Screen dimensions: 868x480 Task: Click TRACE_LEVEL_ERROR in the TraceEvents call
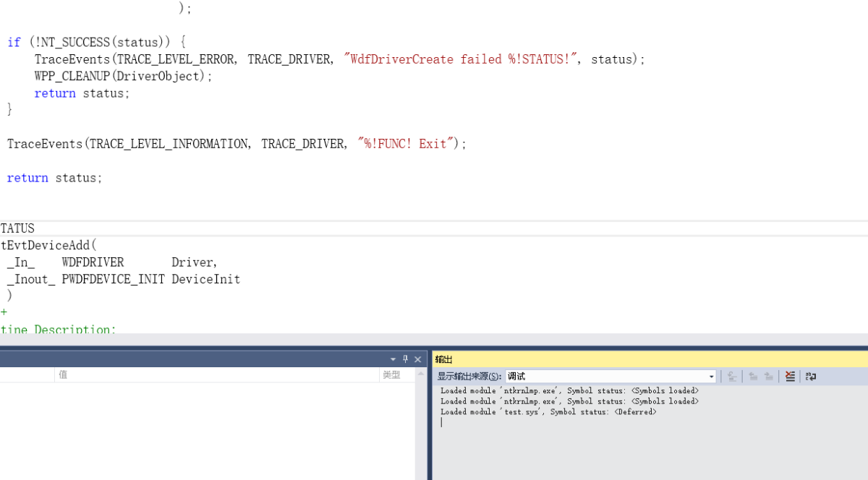[x=176, y=59]
